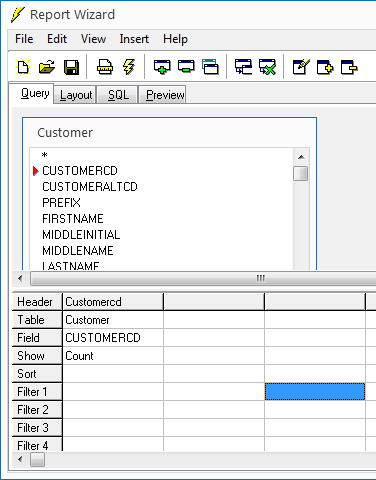Viewport: 376px width, 480px height.
Task: Click the Count cell in the Show row
Action: 113,356
